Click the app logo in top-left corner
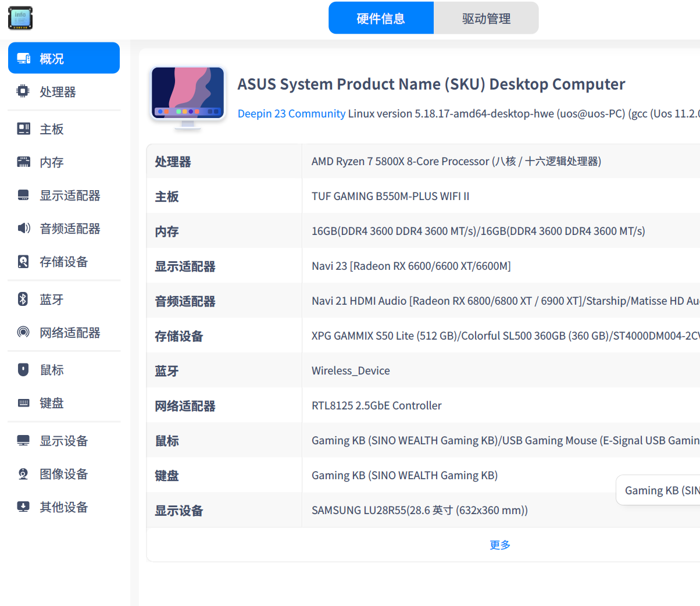The height and width of the screenshot is (606, 700). pyautogui.click(x=20, y=18)
